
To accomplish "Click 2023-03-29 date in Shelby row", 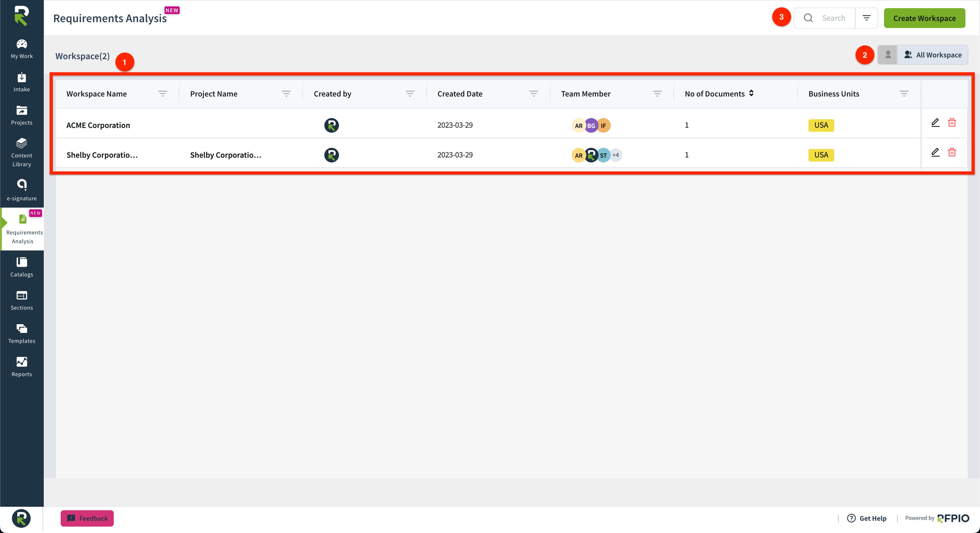I will (x=455, y=155).
